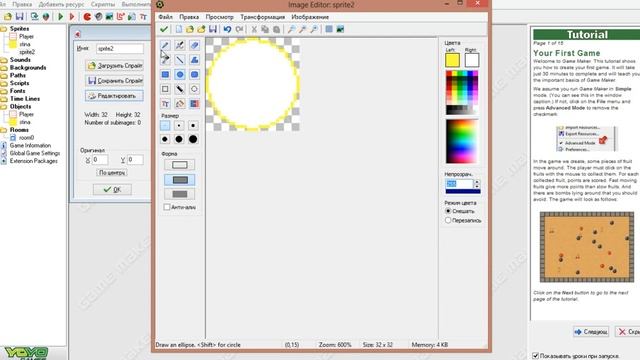Viewport: 640px width, 360px height.
Task: Select the Line drawing tool
Action: coord(180,60)
